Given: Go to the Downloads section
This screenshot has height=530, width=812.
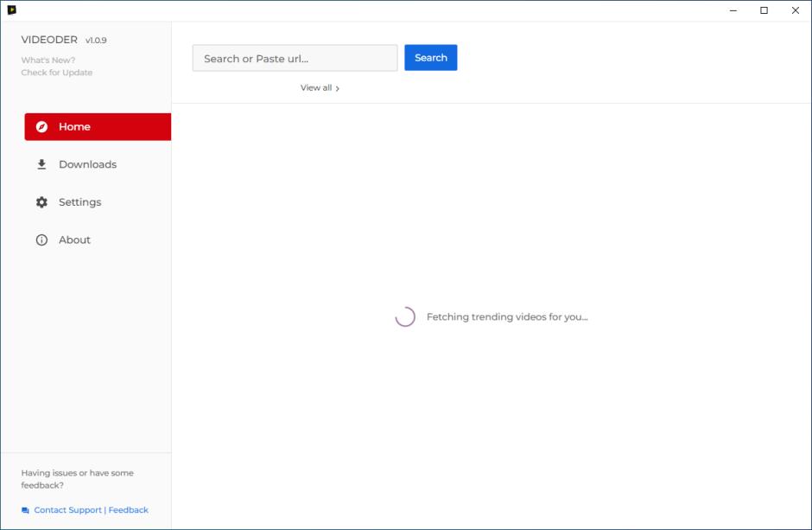Looking at the screenshot, I should coord(98,164).
